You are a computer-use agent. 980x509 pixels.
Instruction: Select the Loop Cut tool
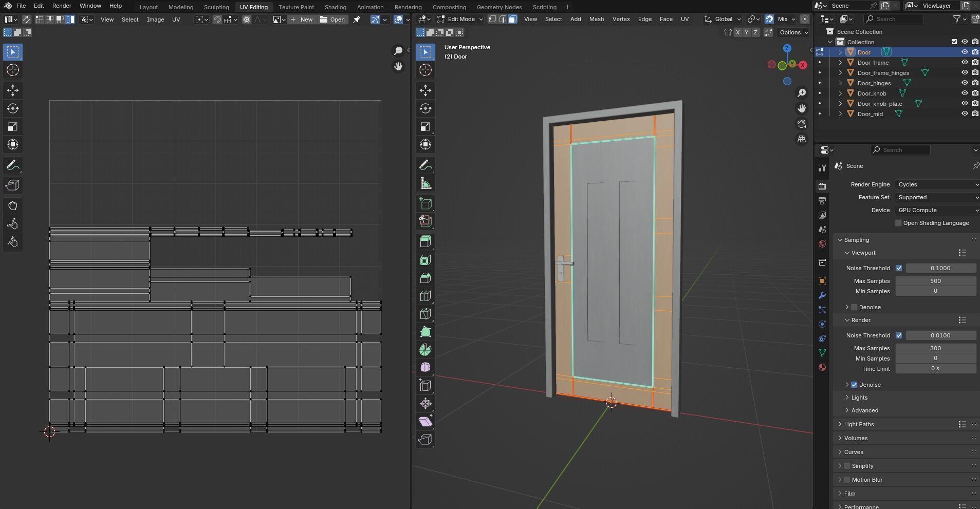(x=425, y=296)
